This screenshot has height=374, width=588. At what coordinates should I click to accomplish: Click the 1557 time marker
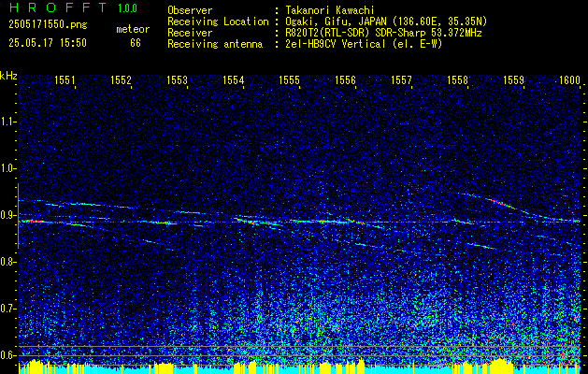point(401,79)
